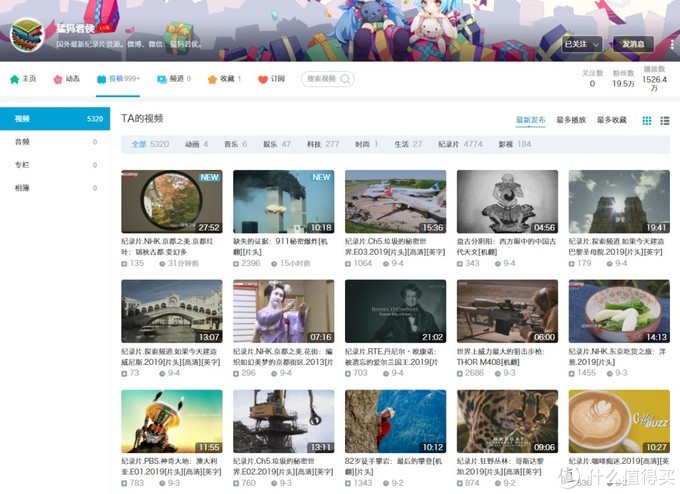The width and height of the screenshot is (680, 494).
Task: Switch to the 动态 tab
Action: 67,79
